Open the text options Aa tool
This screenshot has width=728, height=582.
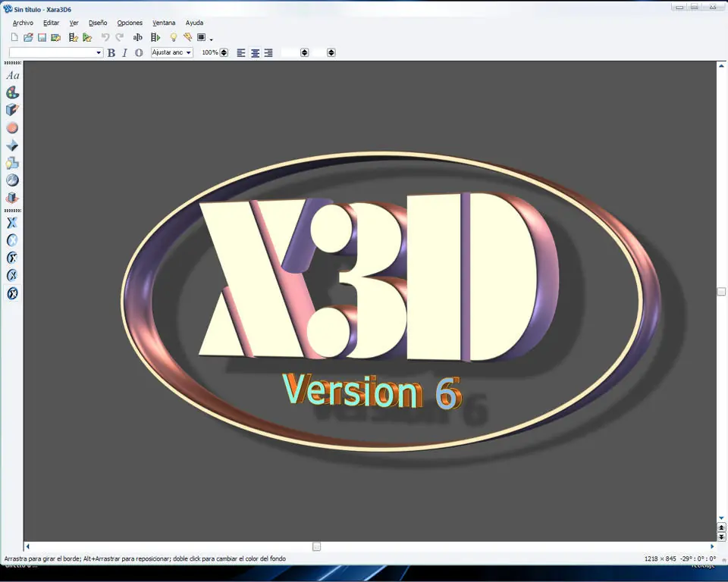coord(13,76)
